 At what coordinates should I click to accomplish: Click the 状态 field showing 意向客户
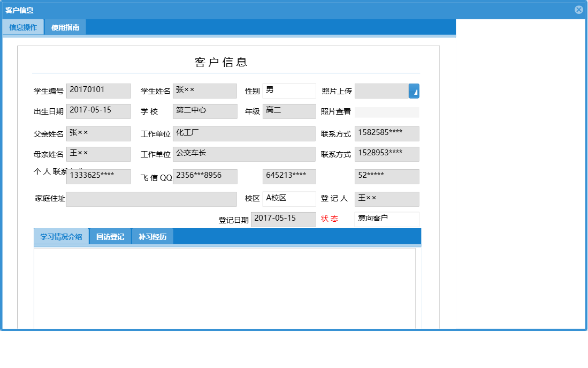[x=386, y=219]
